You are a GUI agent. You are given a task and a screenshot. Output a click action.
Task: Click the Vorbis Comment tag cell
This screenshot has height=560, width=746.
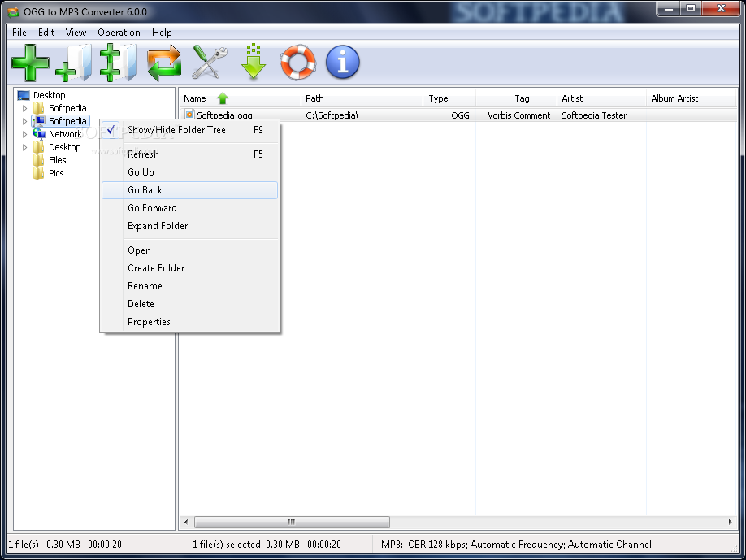coord(518,115)
